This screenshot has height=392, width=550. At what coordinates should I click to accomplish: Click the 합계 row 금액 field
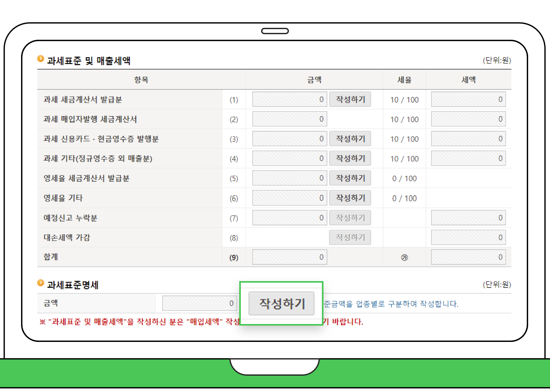pyautogui.click(x=289, y=256)
